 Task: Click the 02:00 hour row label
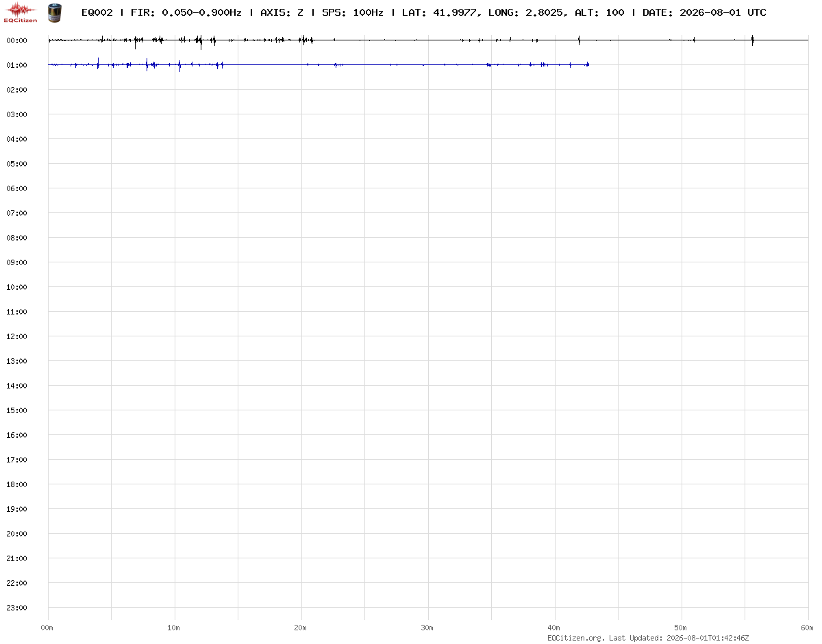(x=16, y=90)
